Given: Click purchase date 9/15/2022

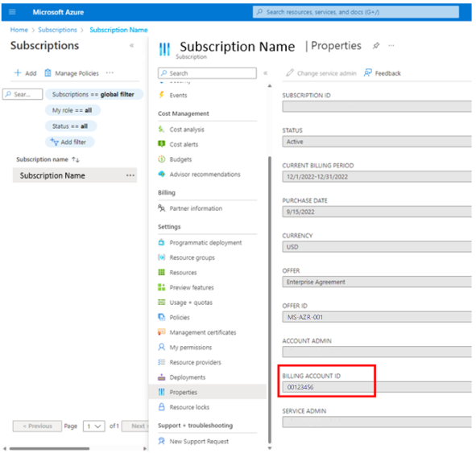Looking at the screenshot, I should pyautogui.click(x=300, y=212).
